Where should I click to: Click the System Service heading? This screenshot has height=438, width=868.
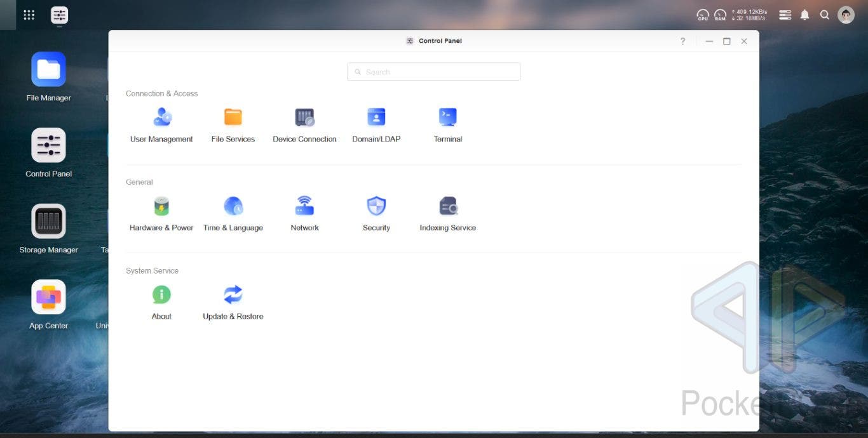pyautogui.click(x=152, y=270)
